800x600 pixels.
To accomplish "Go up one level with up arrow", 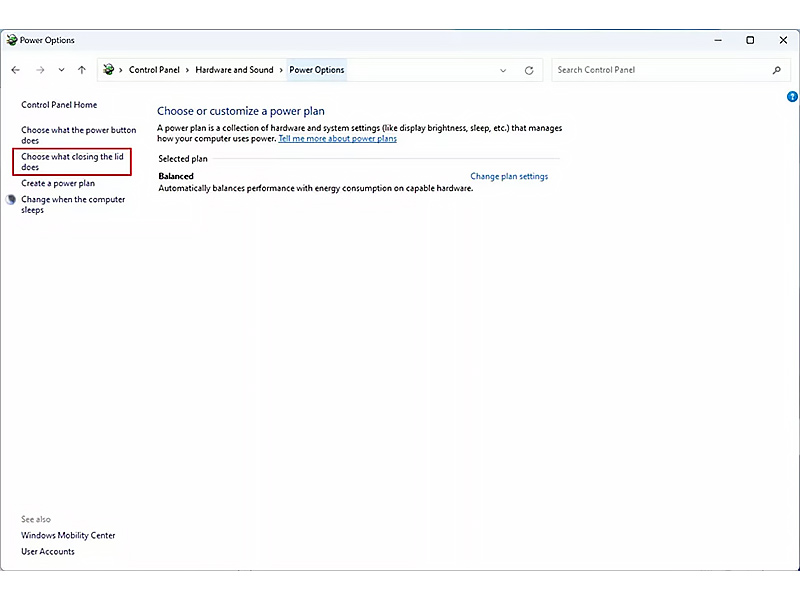I will click(82, 70).
